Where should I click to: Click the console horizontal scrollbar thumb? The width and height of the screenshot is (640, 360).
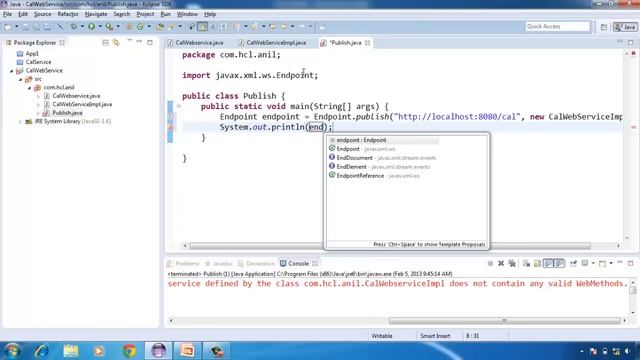click(x=504, y=321)
